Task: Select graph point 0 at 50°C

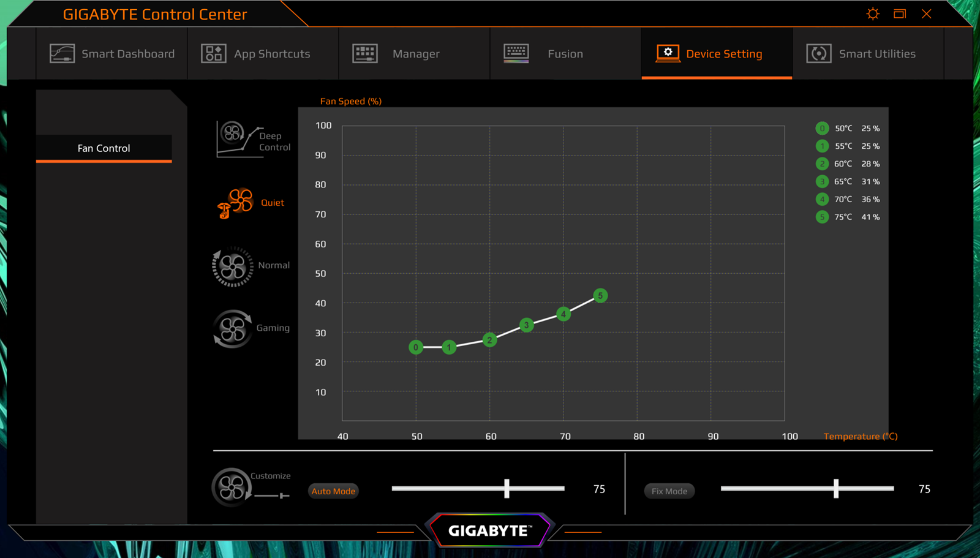Action: 416,347
